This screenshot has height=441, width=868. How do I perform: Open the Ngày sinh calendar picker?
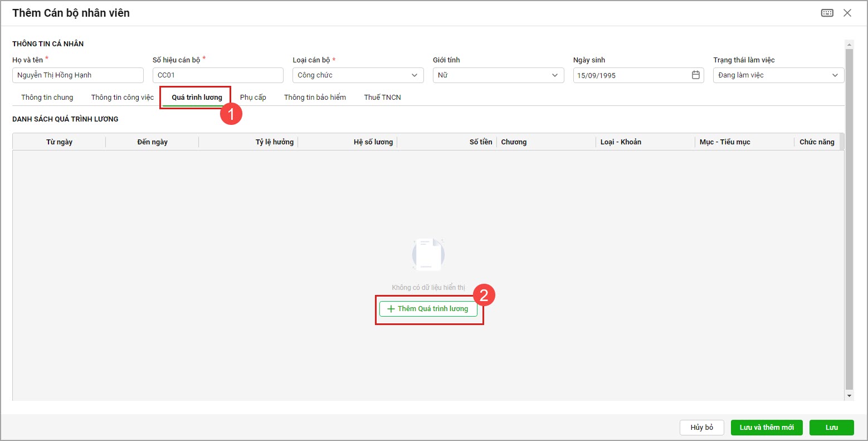pyautogui.click(x=695, y=75)
